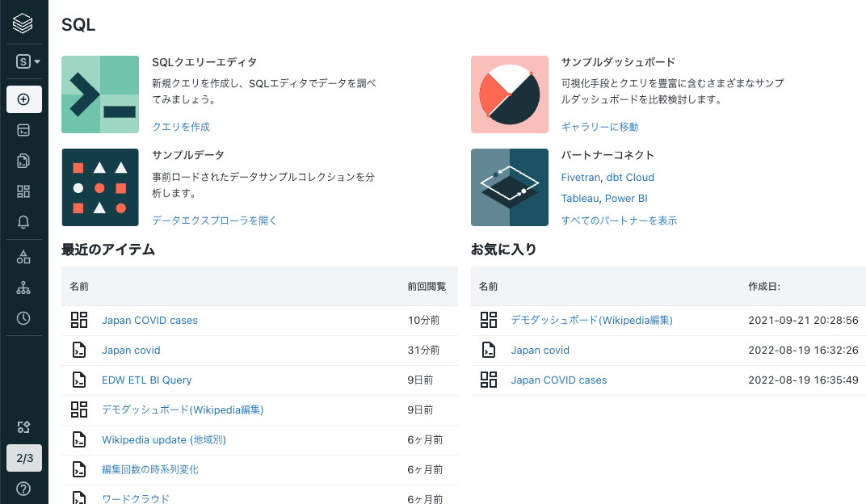Open the feedback icon near the sidebar bottom

click(x=24, y=426)
